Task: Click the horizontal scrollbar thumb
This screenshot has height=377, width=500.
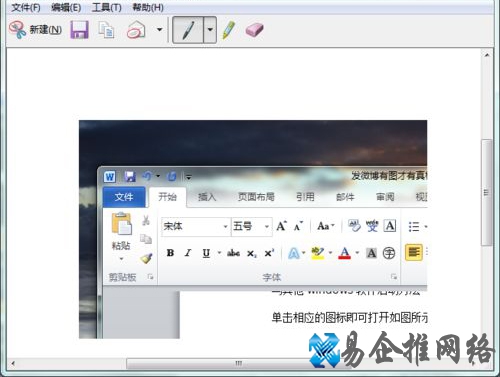Action: click(239, 363)
